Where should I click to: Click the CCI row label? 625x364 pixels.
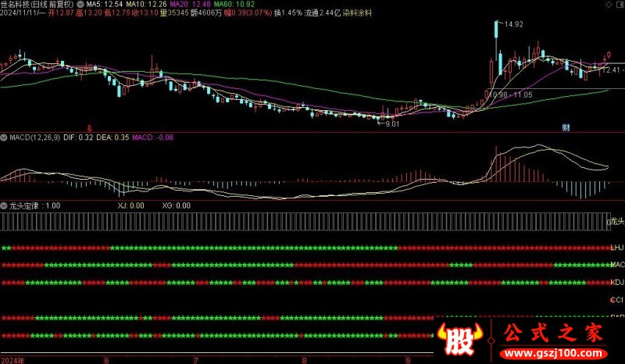point(616,300)
